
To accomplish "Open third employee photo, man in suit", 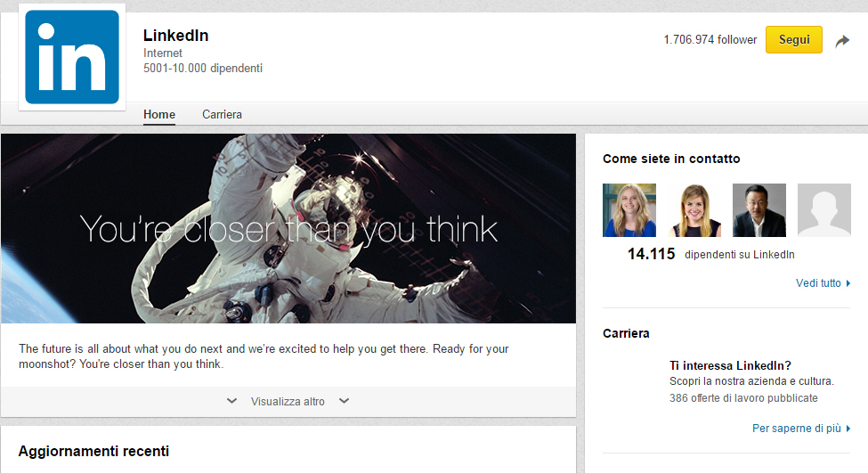I will pyautogui.click(x=759, y=210).
